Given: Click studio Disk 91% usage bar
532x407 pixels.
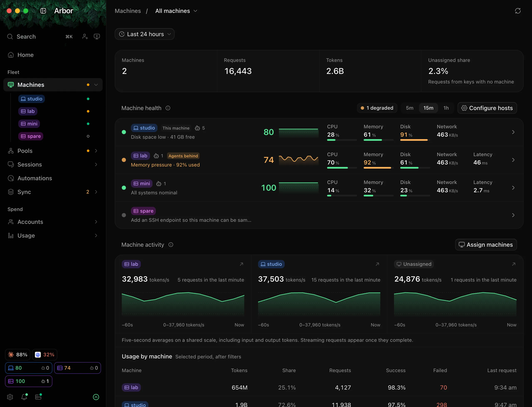Looking at the screenshot, I should pos(415,140).
